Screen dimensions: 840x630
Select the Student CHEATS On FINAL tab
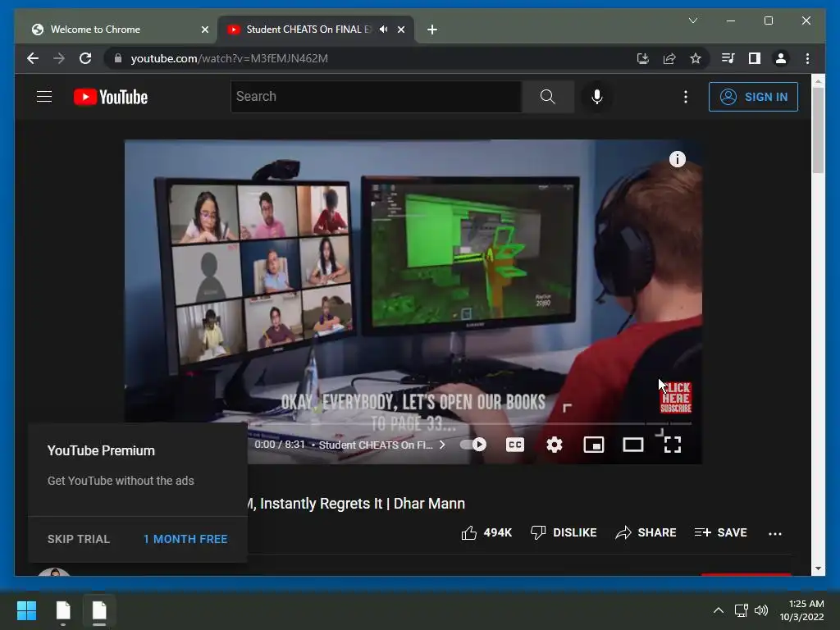click(308, 30)
